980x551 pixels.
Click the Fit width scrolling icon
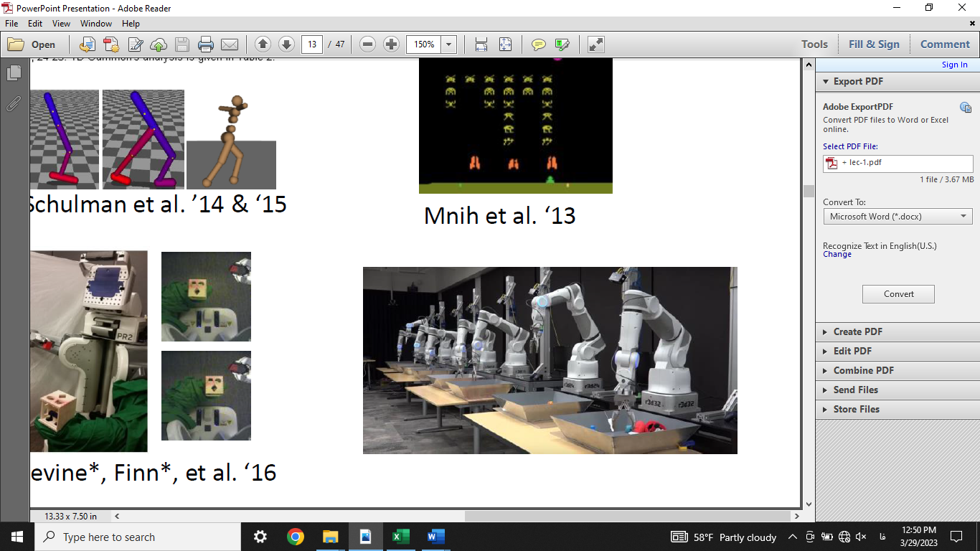pyautogui.click(x=481, y=44)
